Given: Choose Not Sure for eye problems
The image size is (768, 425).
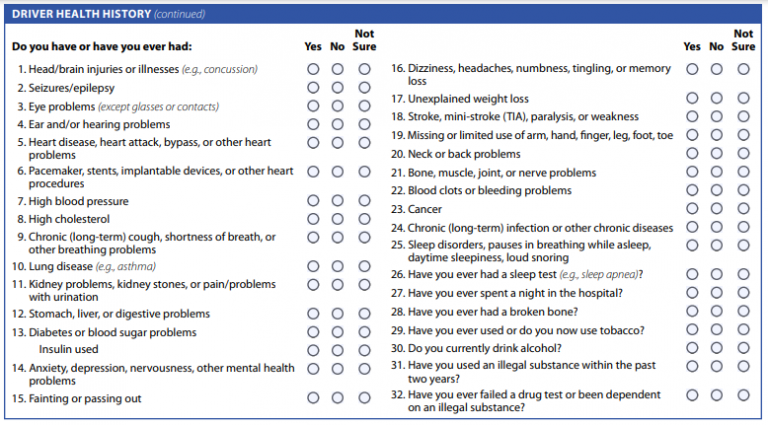Looking at the screenshot, I should 364,106.
